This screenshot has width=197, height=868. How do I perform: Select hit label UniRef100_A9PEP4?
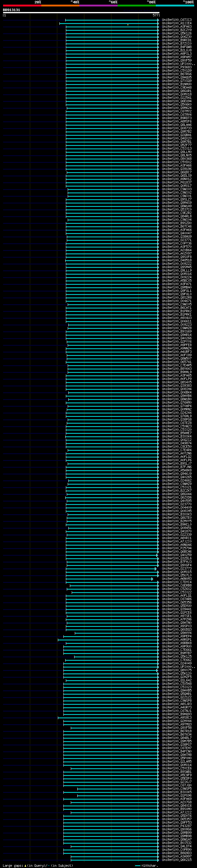click(x=176, y=636)
